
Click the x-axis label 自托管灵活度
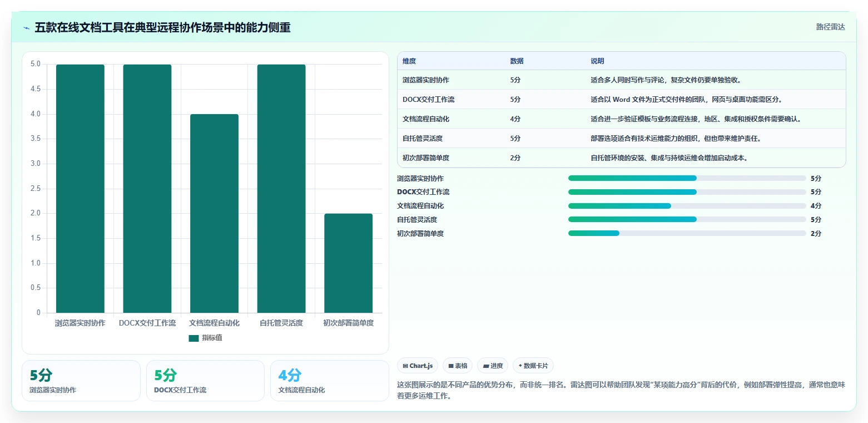tap(281, 323)
